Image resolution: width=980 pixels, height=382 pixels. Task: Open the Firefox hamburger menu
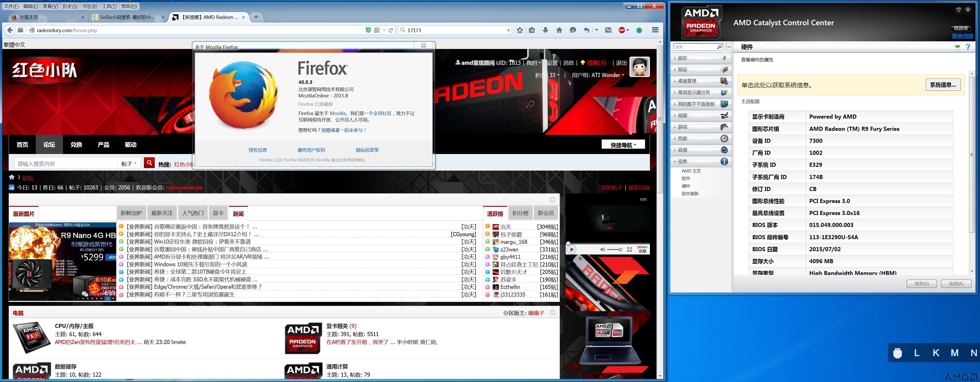tap(655, 30)
